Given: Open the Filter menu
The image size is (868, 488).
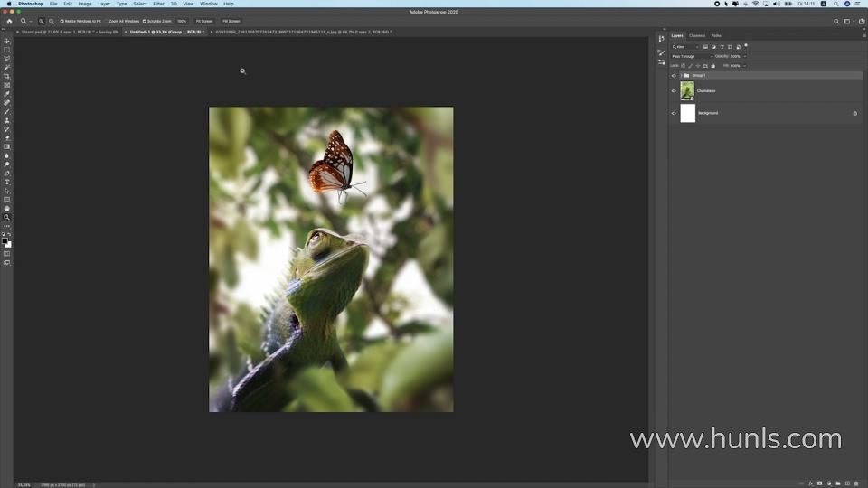Looking at the screenshot, I should (x=158, y=4).
